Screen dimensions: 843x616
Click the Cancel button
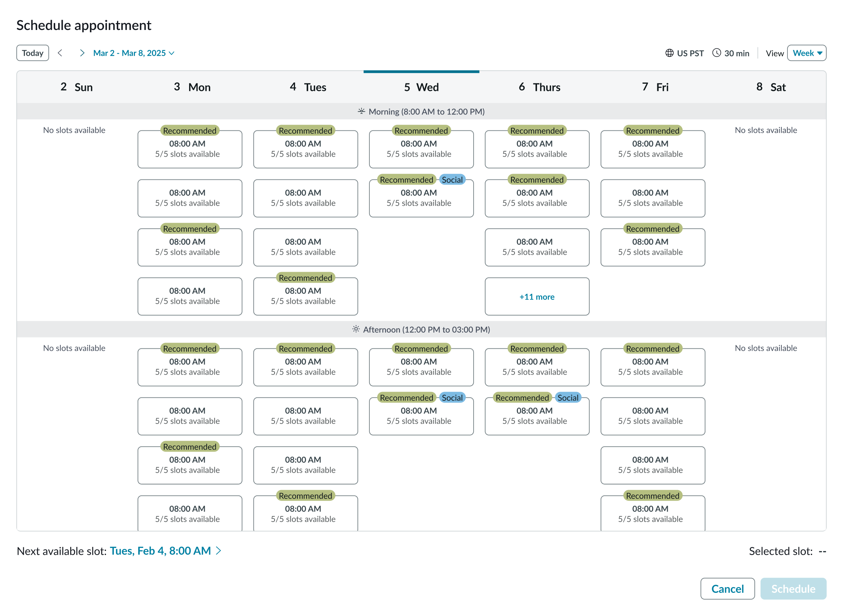coord(727,589)
